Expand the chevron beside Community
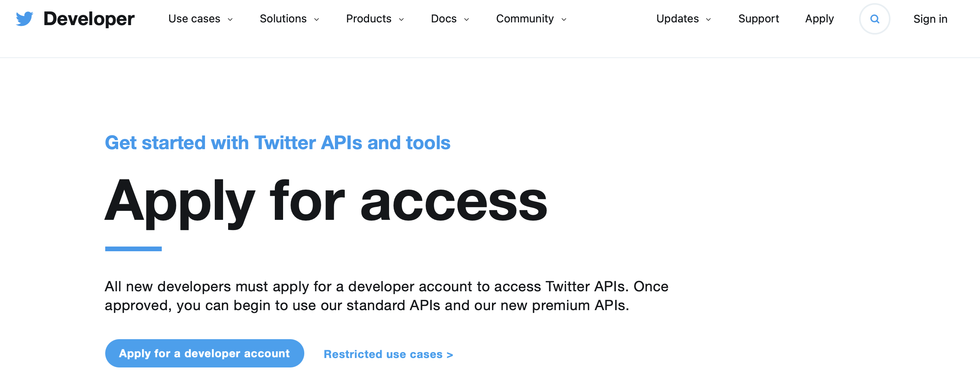Viewport: 980px width, 391px height. (x=564, y=20)
